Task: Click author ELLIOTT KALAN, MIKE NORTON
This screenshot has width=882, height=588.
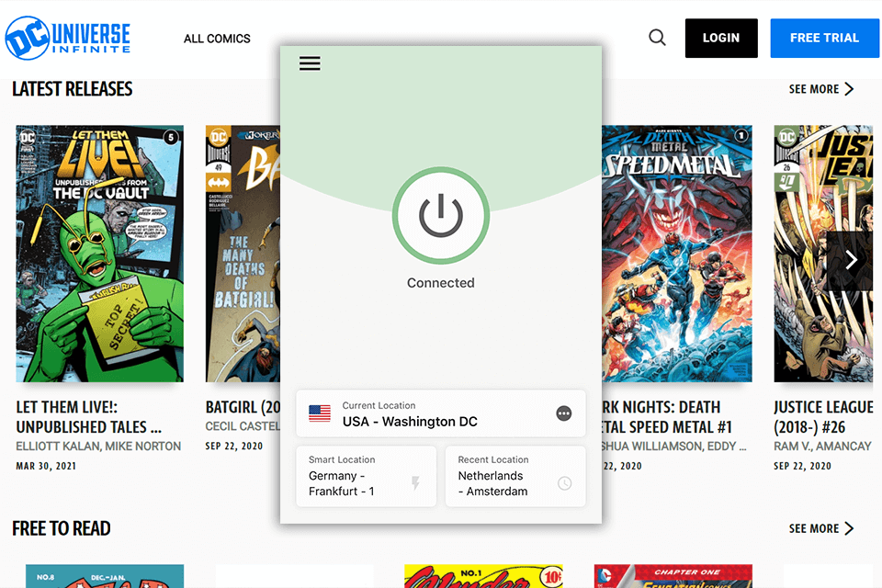Action: (x=98, y=447)
